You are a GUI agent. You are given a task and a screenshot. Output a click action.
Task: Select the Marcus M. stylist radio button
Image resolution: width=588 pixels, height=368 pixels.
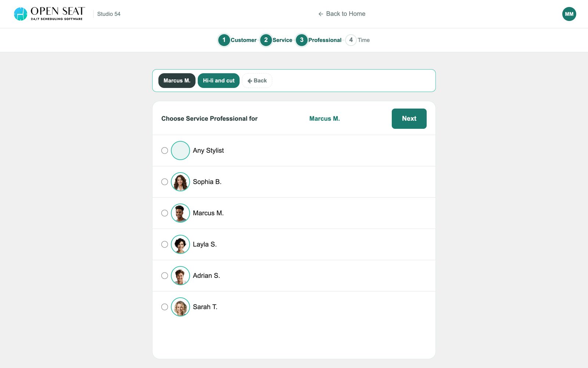tap(165, 213)
